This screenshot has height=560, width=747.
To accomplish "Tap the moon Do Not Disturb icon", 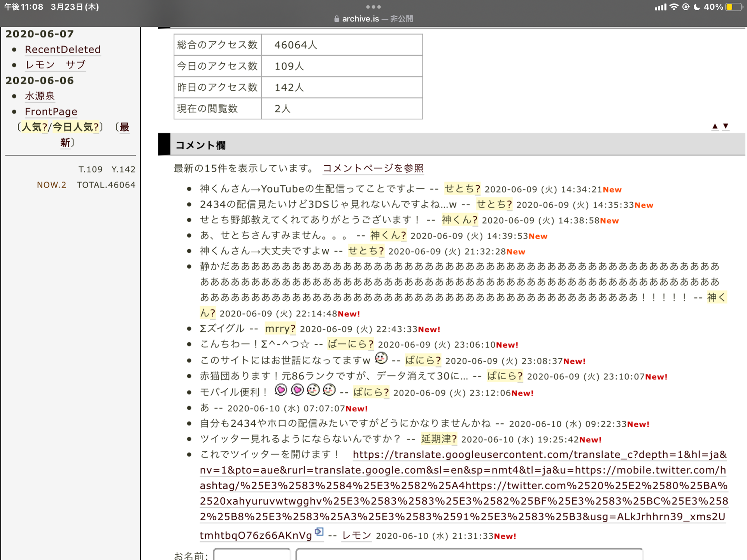I will click(697, 7).
